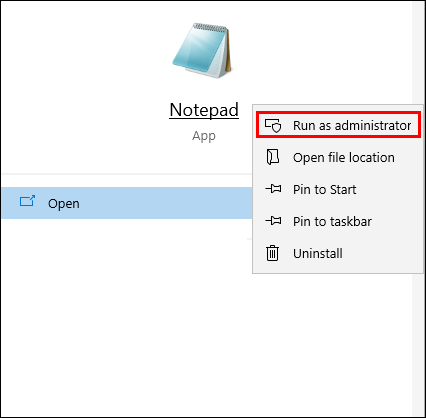Click the pin icon next to Pin to Start

click(273, 189)
